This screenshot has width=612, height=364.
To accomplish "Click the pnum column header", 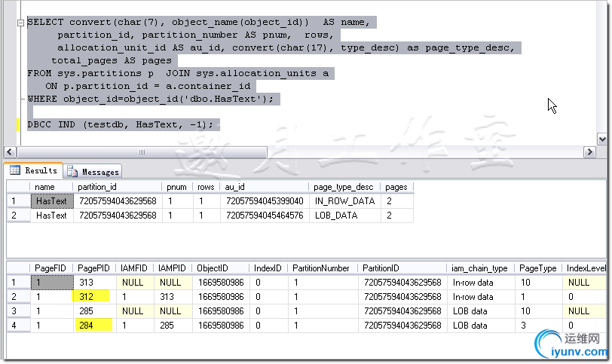I will click(x=177, y=187).
